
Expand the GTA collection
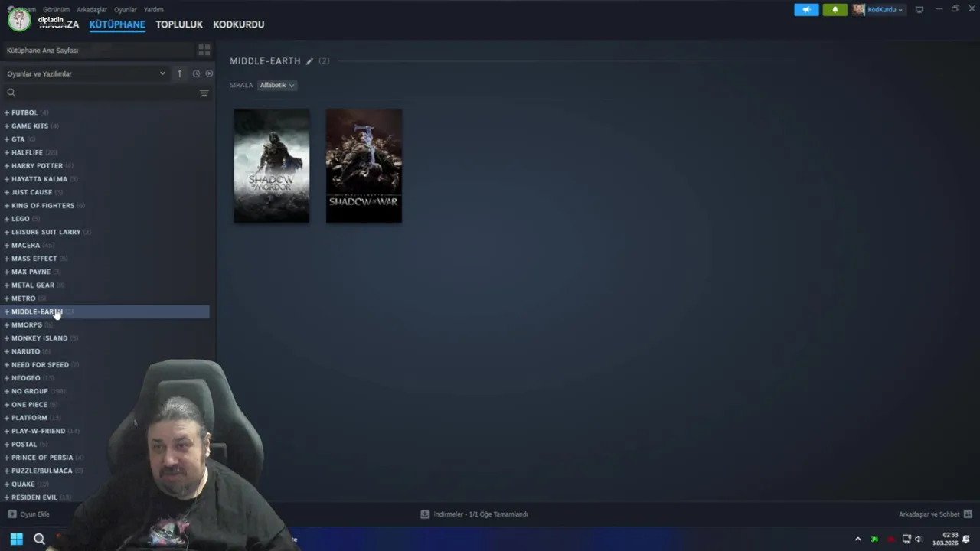pos(7,139)
